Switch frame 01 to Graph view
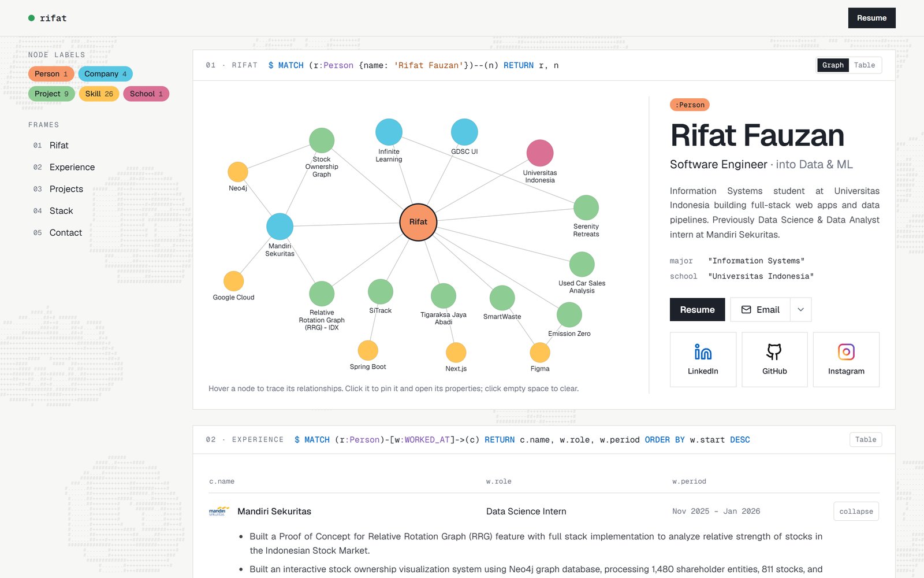 (833, 65)
